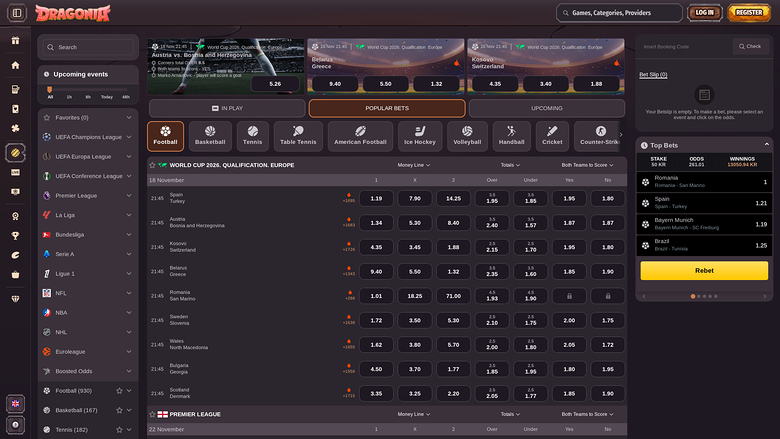The image size is (780, 439).
Task: Open the Money Line market dropdown
Action: tap(414, 164)
